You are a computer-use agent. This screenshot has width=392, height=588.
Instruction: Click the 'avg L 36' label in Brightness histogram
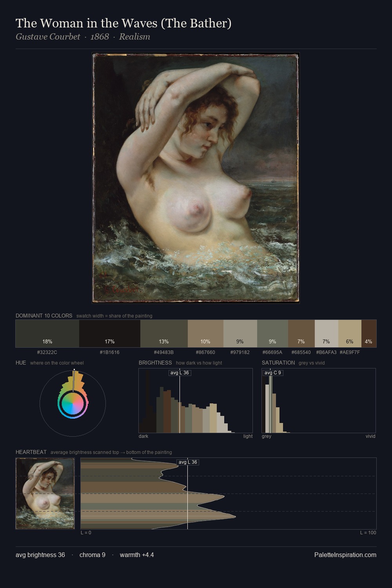point(180,373)
